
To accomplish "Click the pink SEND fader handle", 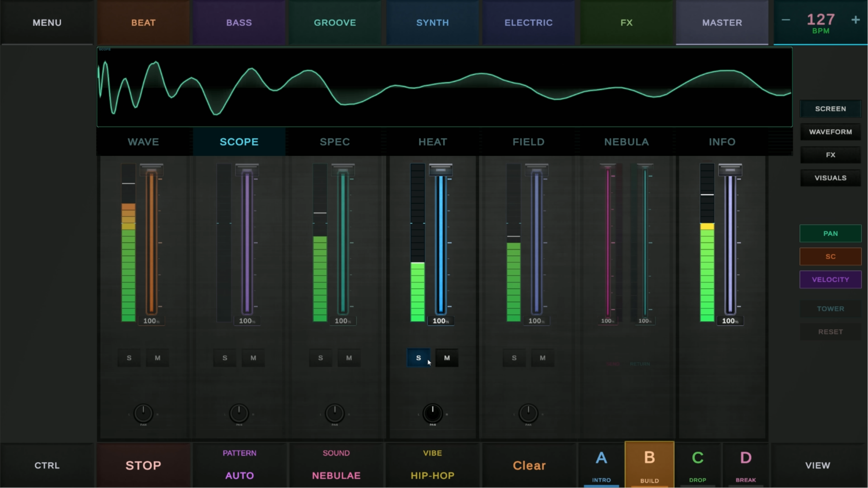I will click(608, 166).
